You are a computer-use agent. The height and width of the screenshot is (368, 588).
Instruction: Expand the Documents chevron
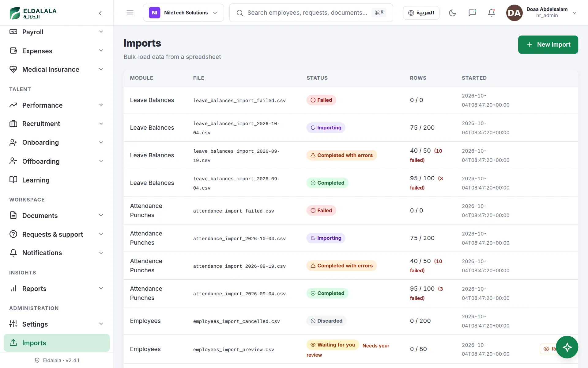(x=101, y=215)
